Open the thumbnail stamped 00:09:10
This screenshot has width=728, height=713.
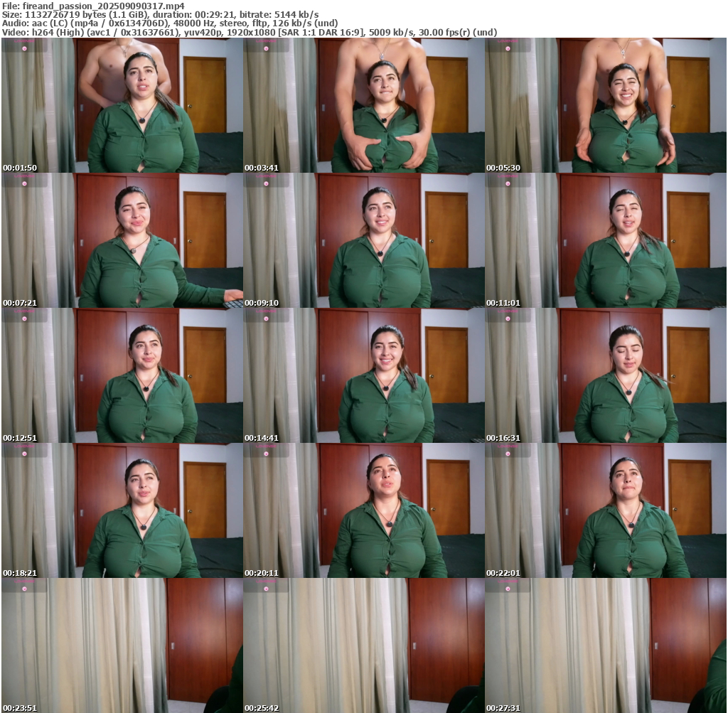[364, 240]
